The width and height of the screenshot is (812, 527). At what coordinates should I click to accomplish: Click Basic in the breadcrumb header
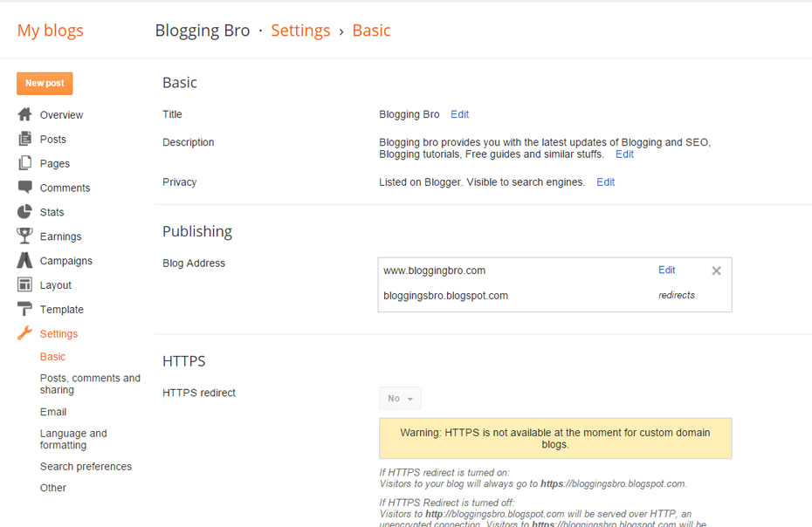click(x=371, y=31)
